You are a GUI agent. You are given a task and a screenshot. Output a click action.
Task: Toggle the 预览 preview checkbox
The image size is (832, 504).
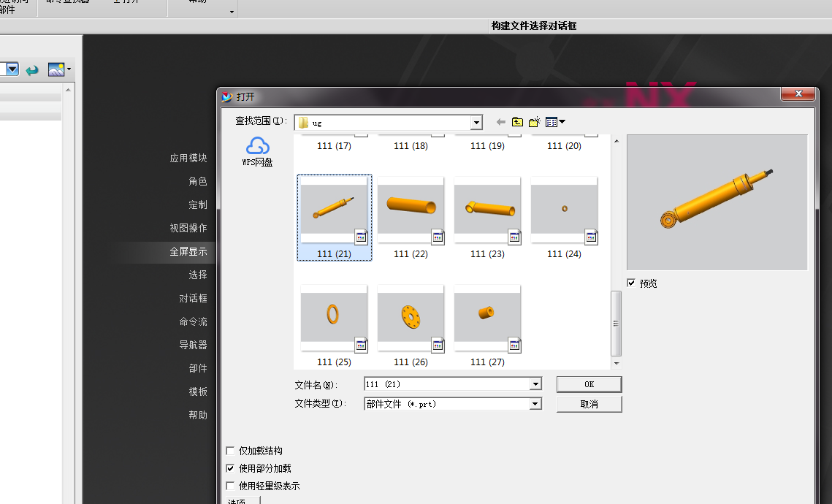[x=631, y=283]
